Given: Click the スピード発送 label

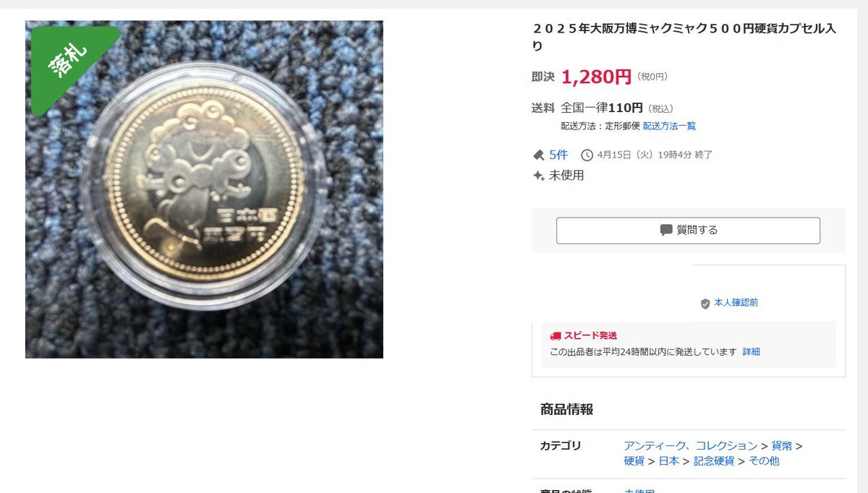Looking at the screenshot, I should (x=590, y=336).
